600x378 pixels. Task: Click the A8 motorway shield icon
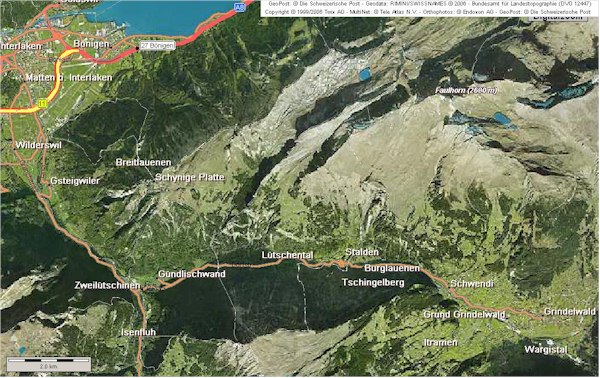pos(240,8)
